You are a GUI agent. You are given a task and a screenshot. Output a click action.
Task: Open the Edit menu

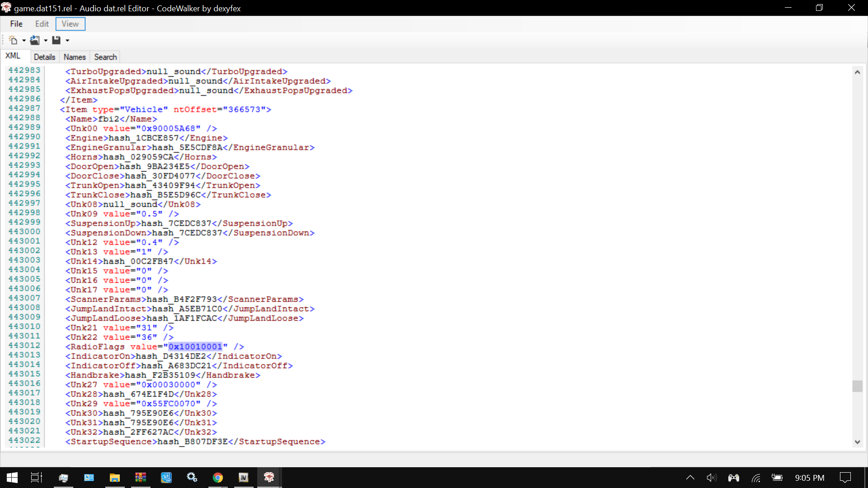(41, 24)
